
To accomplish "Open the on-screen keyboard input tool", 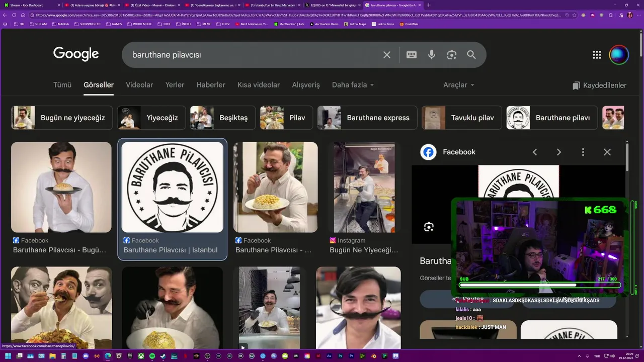I will [x=412, y=55].
